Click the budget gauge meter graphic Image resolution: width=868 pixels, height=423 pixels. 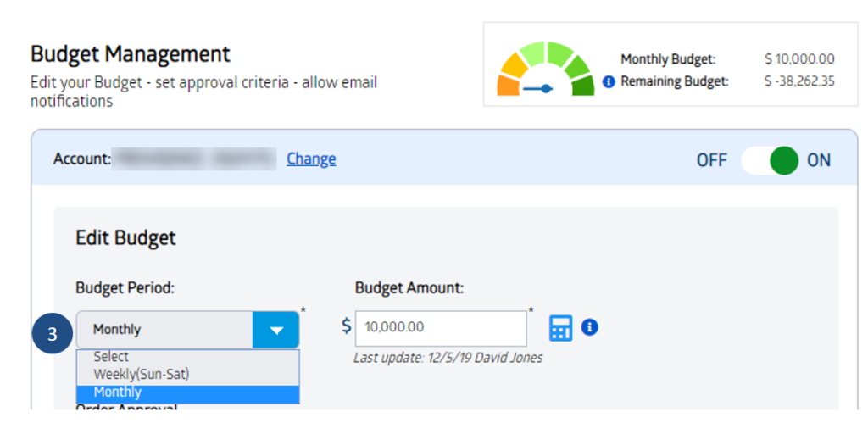546,69
